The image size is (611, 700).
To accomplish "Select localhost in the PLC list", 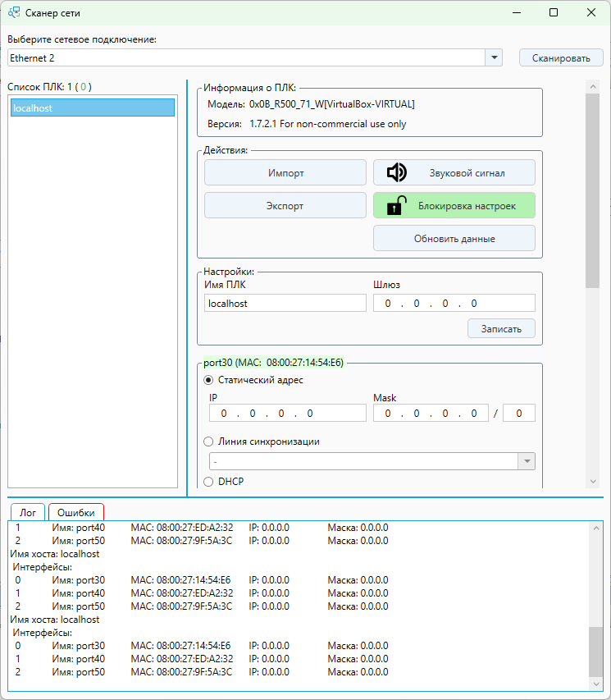I will [92, 108].
